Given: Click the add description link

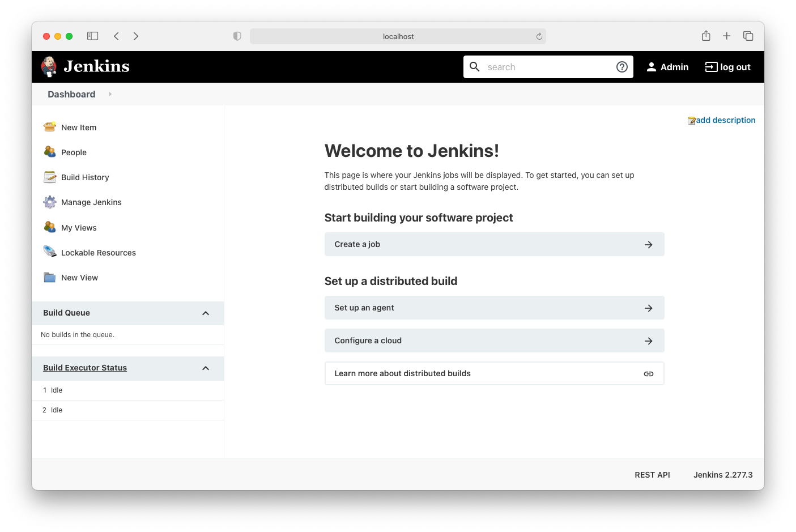Looking at the screenshot, I should (x=725, y=120).
